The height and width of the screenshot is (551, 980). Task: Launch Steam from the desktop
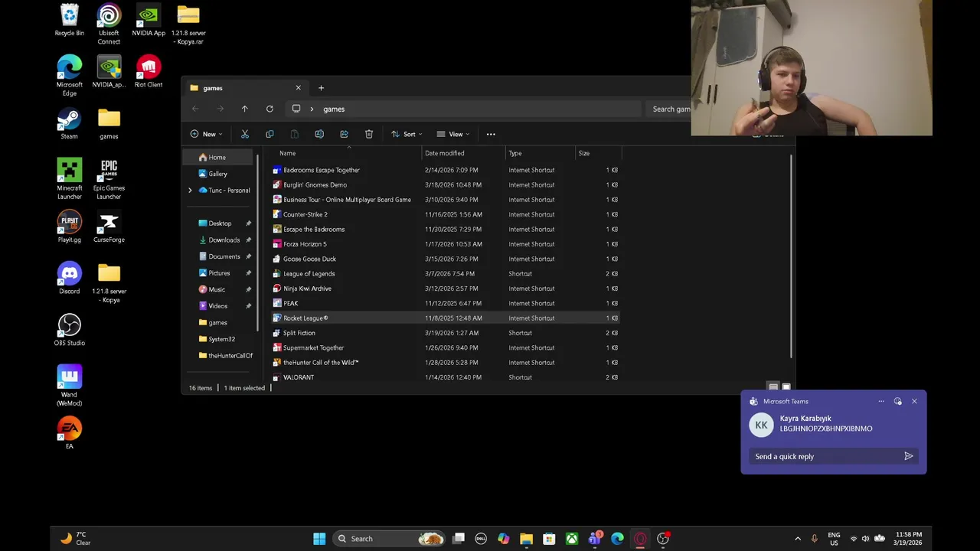coord(69,123)
